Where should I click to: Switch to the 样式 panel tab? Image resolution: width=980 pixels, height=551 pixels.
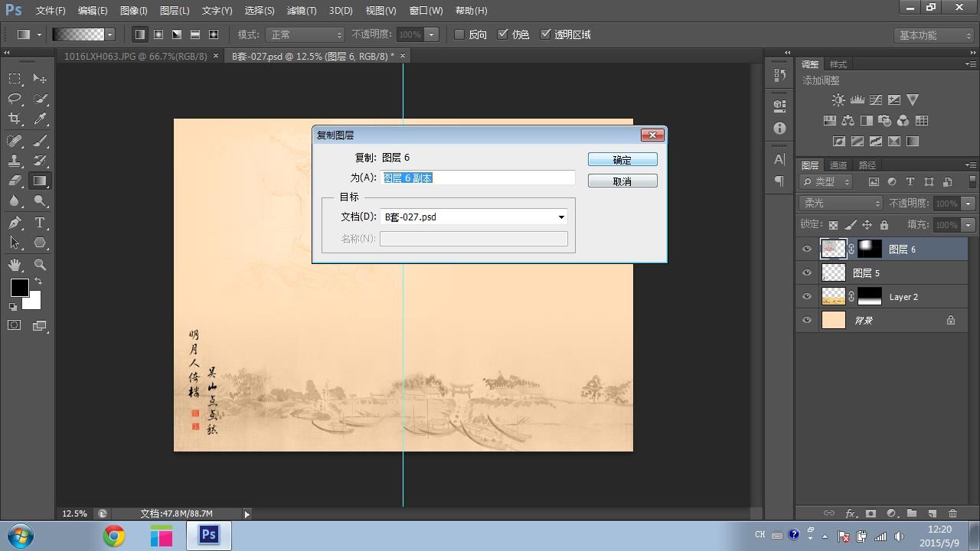[x=838, y=64]
